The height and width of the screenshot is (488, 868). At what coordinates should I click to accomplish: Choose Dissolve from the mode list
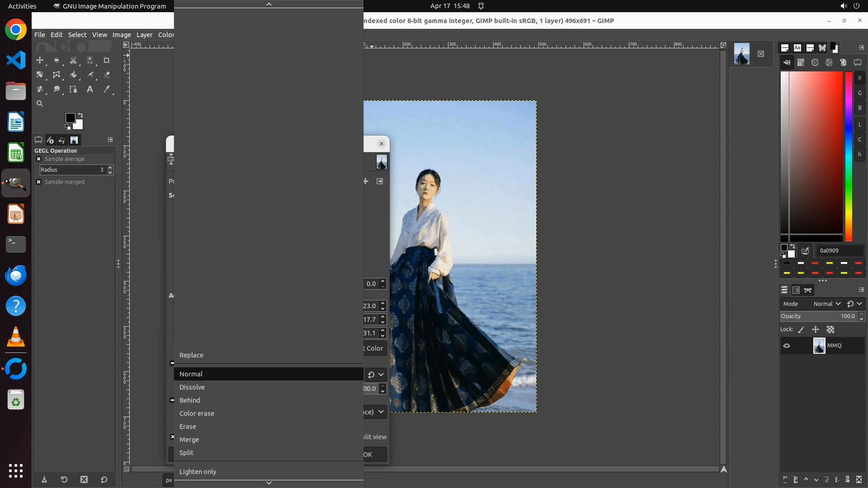point(192,387)
